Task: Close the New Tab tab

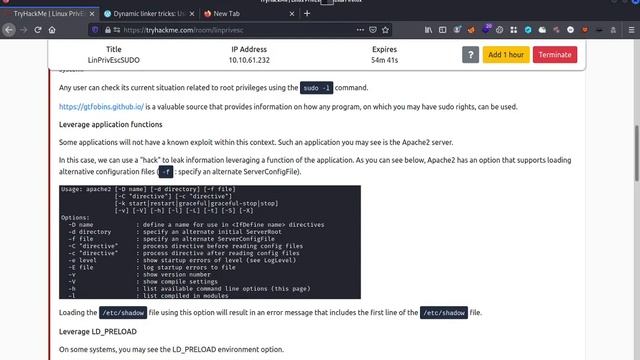Action: coord(291,13)
